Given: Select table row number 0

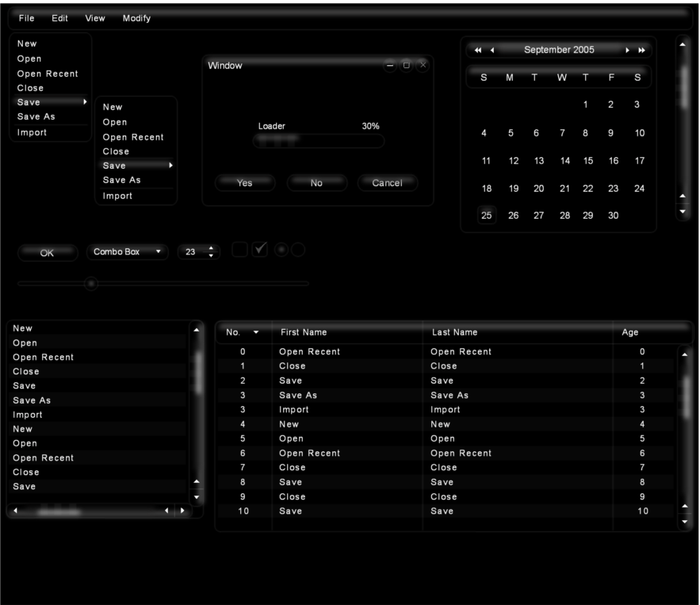Looking at the screenshot, I should [x=445, y=351].
